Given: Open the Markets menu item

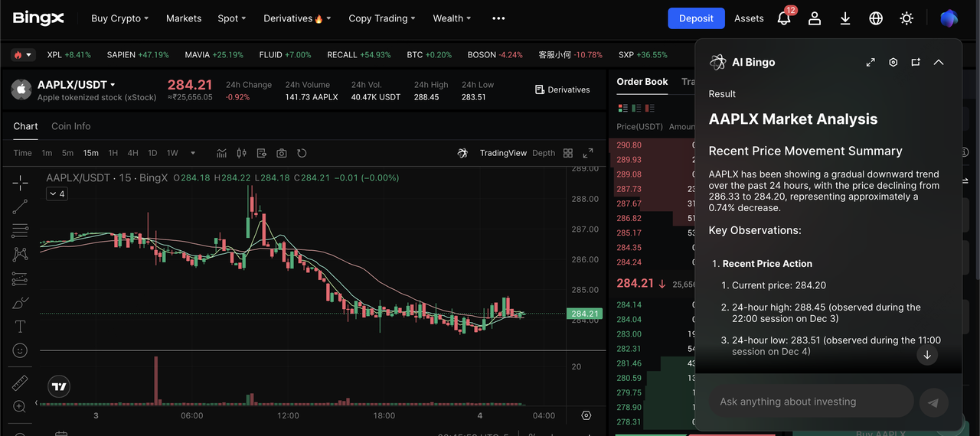Looking at the screenshot, I should click(x=184, y=18).
